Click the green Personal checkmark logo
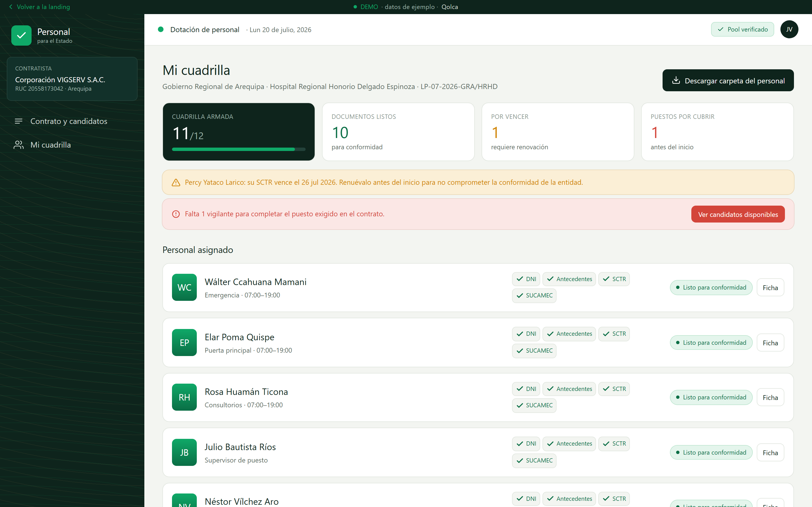 21,35
